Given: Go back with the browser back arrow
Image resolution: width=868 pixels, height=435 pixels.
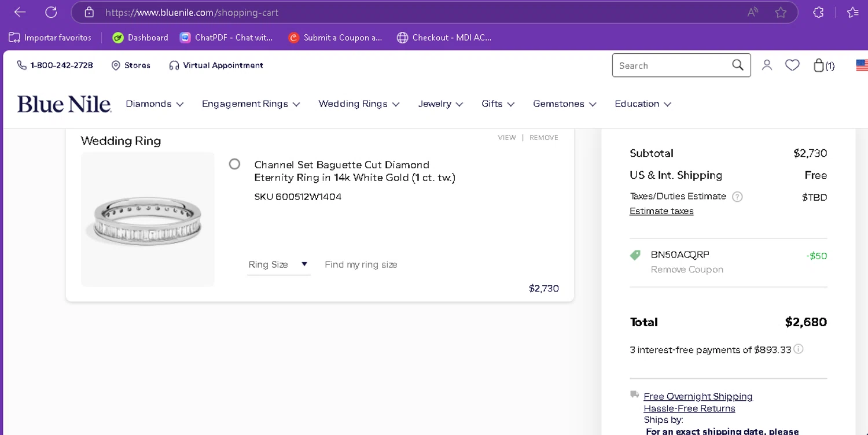Looking at the screenshot, I should 20,12.
